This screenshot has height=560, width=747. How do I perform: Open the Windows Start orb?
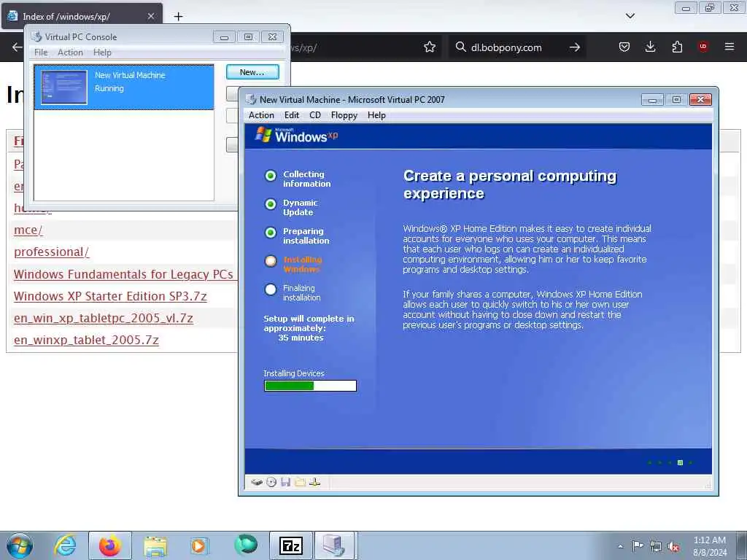coord(20,545)
